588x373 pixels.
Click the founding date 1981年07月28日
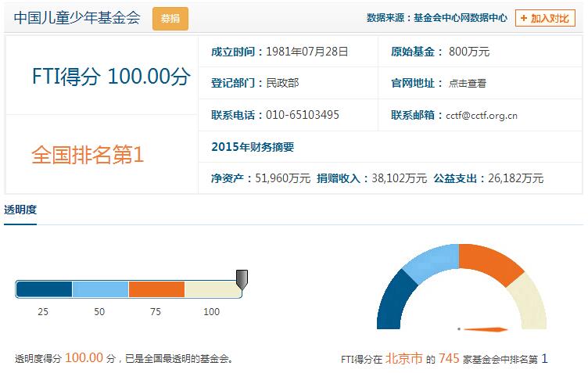click(307, 52)
